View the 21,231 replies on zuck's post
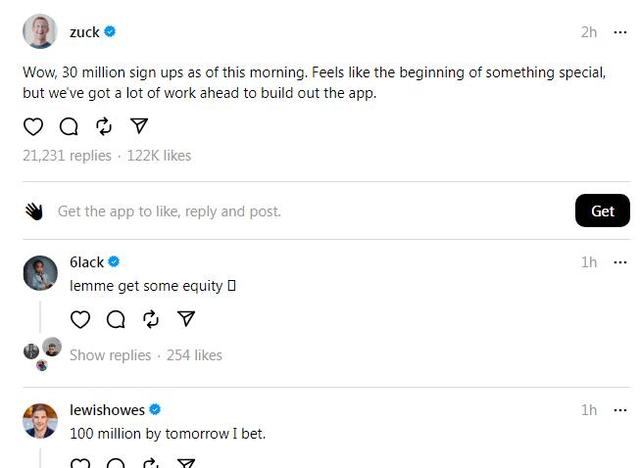Viewport: 640px width, 468px height. point(66,155)
